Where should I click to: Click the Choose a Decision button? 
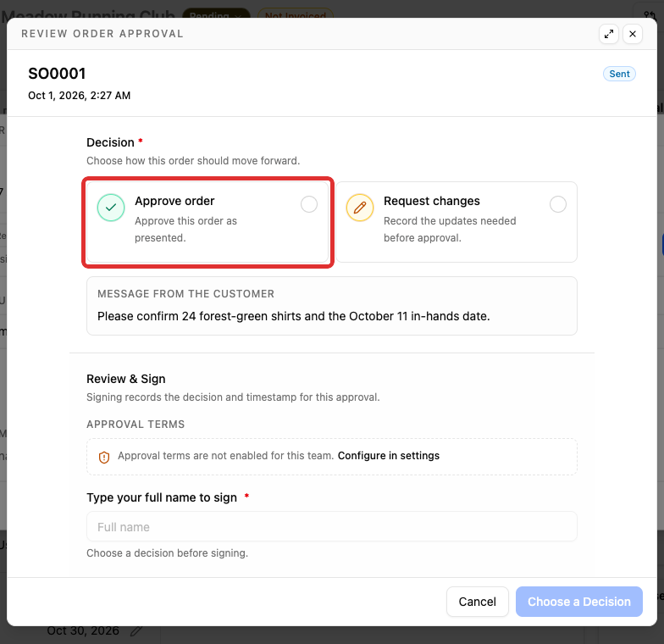[579, 602]
